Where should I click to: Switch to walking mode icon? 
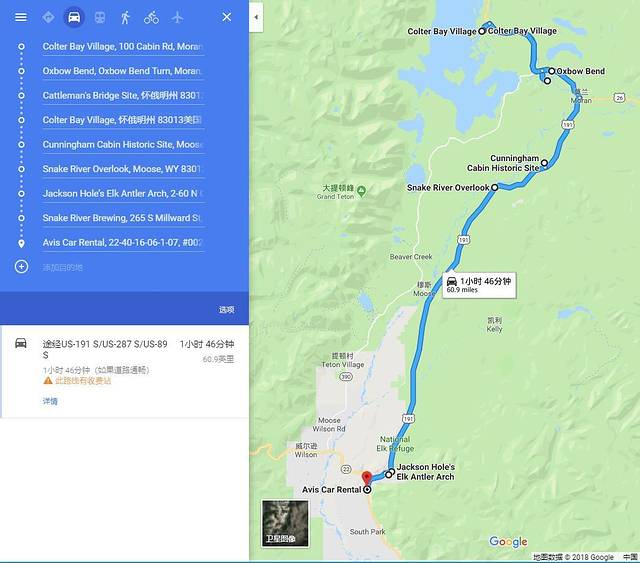(x=125, y=17)
